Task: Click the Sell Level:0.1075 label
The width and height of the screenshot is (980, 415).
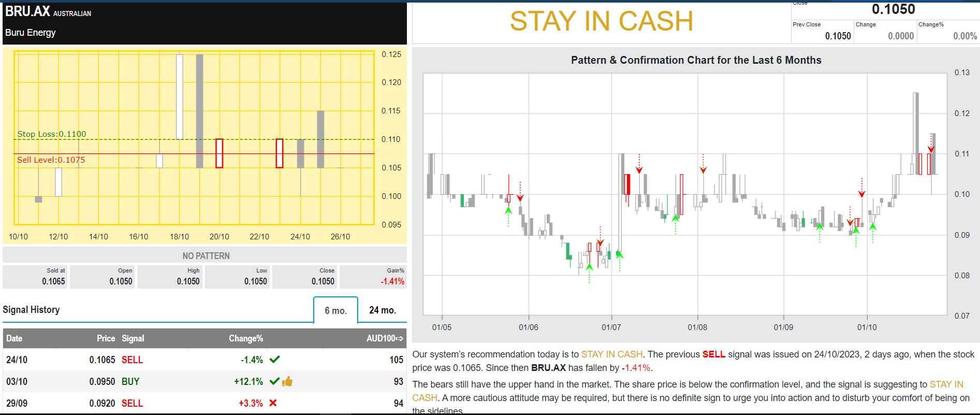Action: 51,160
